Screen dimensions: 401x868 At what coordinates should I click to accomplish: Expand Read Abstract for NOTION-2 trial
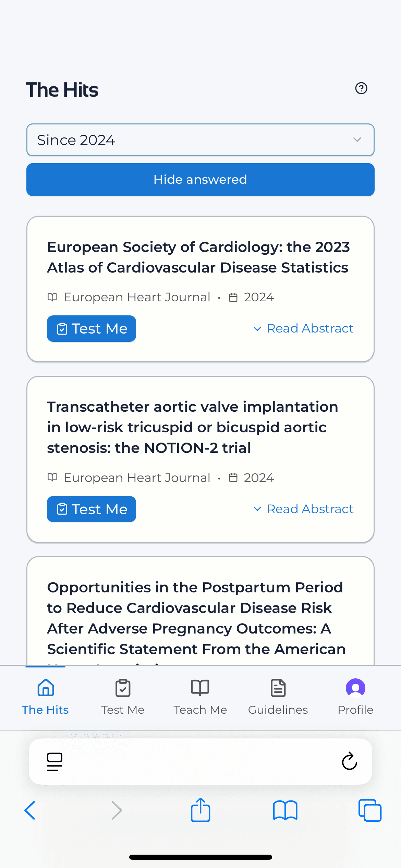[303, 509]
